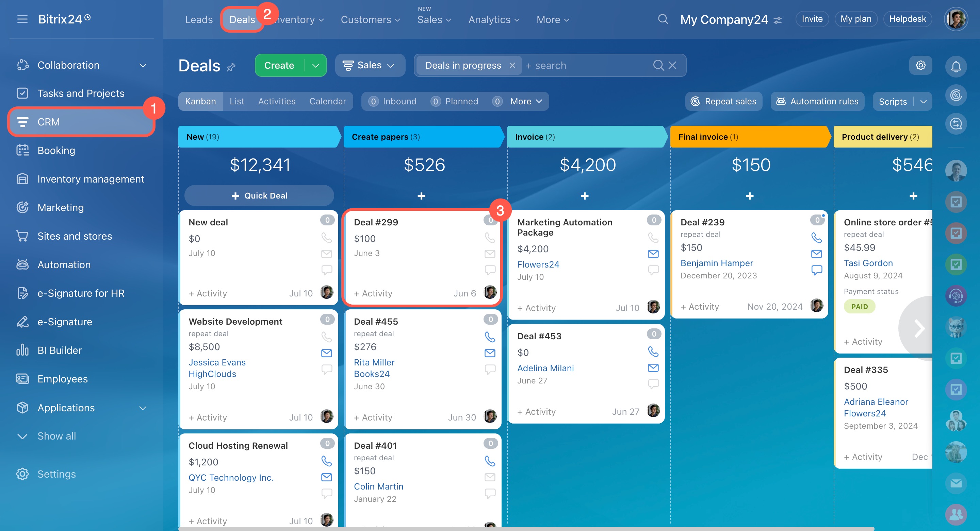Screen dimensions: 980x531
Task: Pin the Deals page with pin icon
Action: coord(231,67)
